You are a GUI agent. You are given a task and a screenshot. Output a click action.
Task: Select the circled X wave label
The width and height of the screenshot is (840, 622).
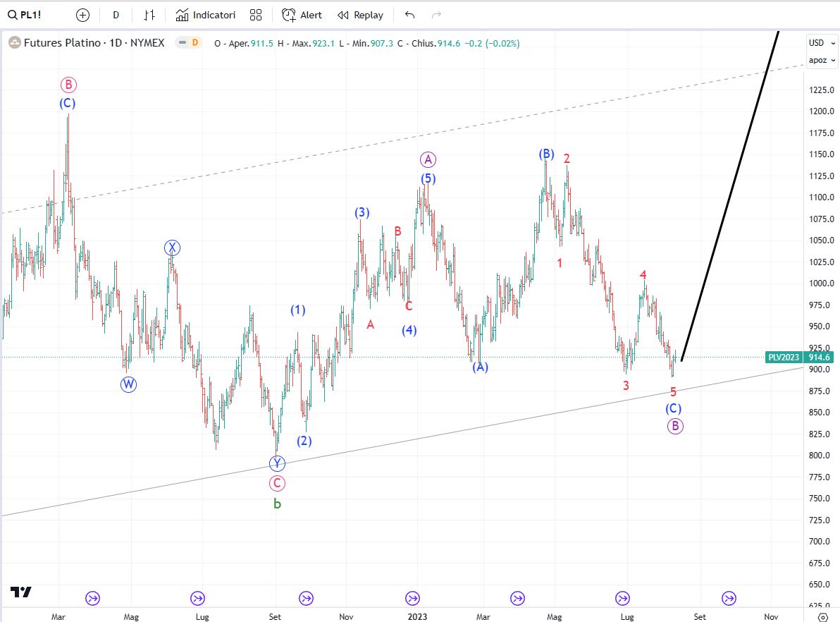click(172, 248)
